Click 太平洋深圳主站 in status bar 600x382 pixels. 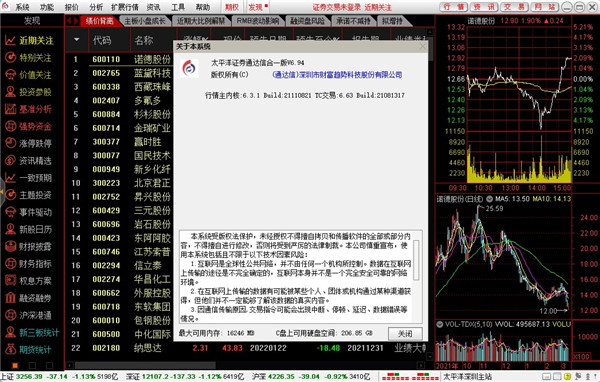468,377
